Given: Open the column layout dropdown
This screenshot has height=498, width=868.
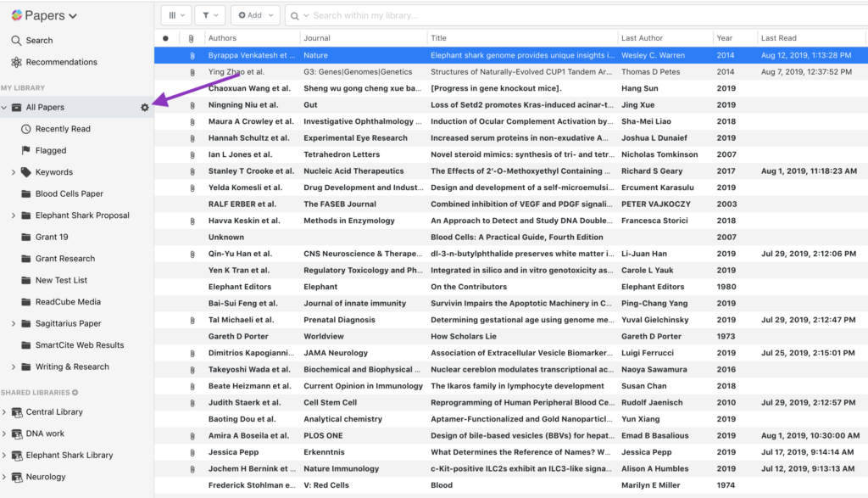Looking at the screenshot, I should 175,15.
